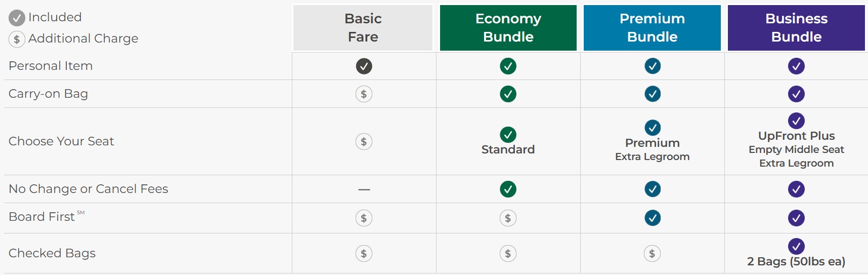
Task: Click the Included legend checkmark icon
Action: point(17,18)
